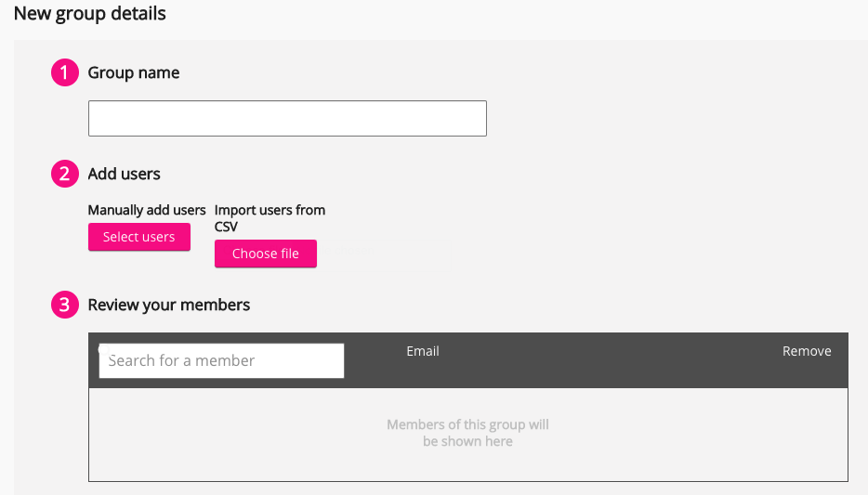Image resolution: width=868 pixels, height=495 pixels.
Task: Click the Remove column header
Action: pyautogui.click(x=807, y=351)
